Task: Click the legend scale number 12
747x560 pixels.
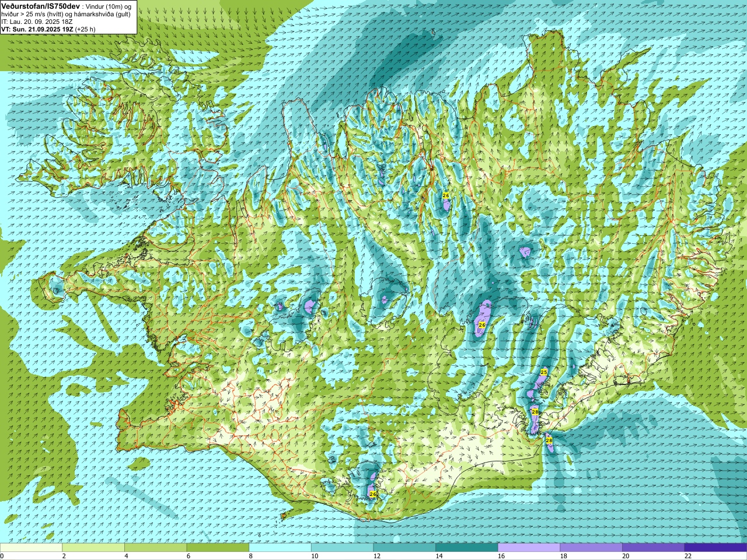Action: (377, 556)
